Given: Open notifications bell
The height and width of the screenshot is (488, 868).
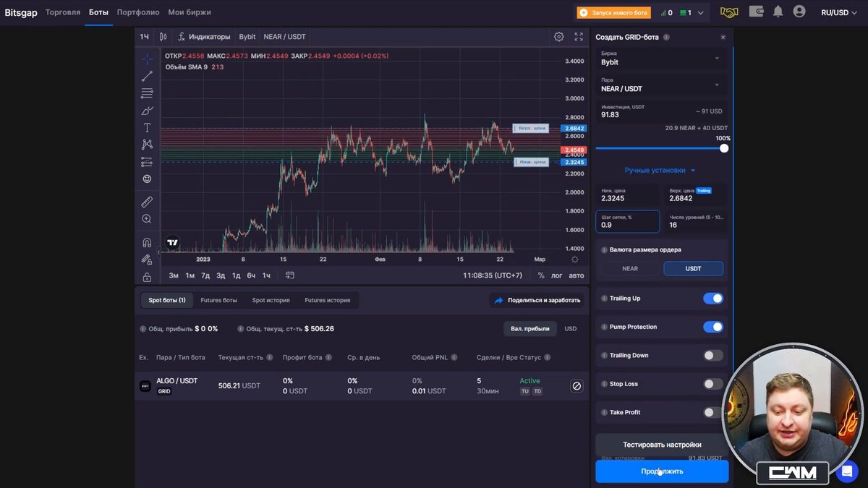Looking at the screenshot, I should [778, 12].
